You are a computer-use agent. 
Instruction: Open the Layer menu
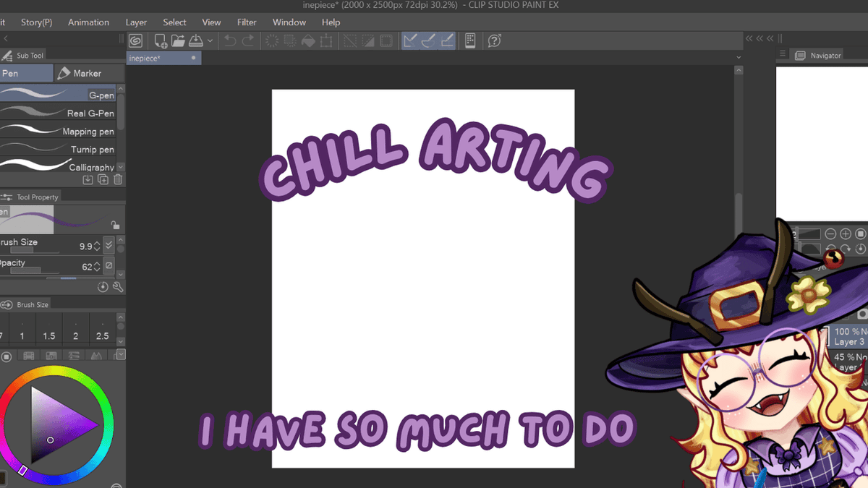pyautogui.click(x=136, y=22)
